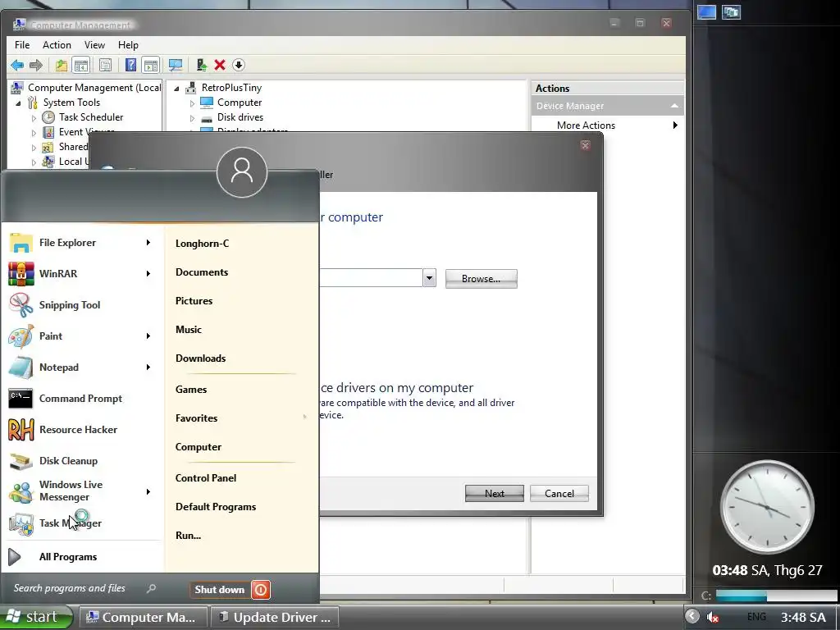The height and width of the screenshot is (630, 840).
Task: Expand WinRAR submenu arrow
Action: coord(148,274)
